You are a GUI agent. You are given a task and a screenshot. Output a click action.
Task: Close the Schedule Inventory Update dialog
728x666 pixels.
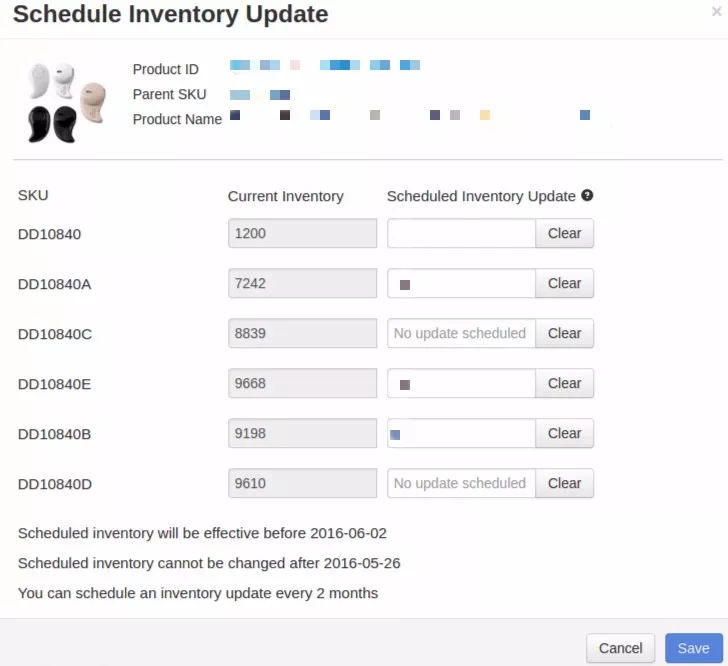click(x=716, y=12)
